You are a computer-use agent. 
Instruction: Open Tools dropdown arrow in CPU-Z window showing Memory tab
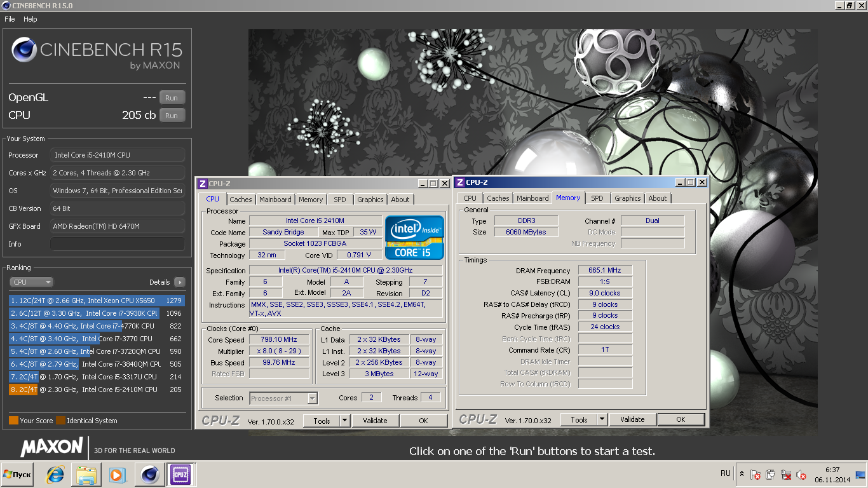pos(602,419)
